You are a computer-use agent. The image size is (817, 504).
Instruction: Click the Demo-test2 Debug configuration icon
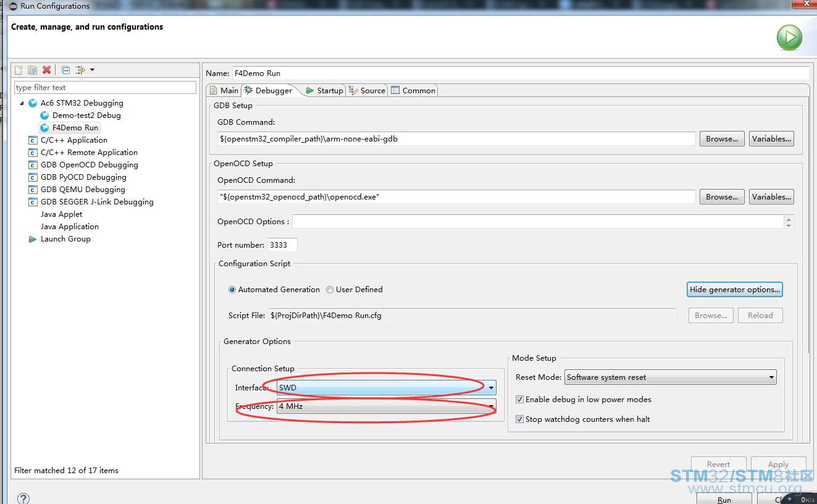(44, 115)
